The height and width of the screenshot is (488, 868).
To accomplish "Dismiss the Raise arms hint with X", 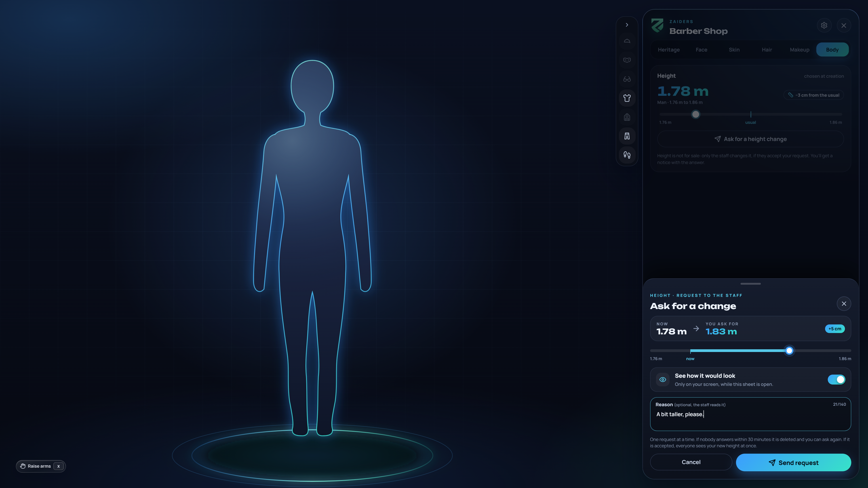I will click(58, 466).
